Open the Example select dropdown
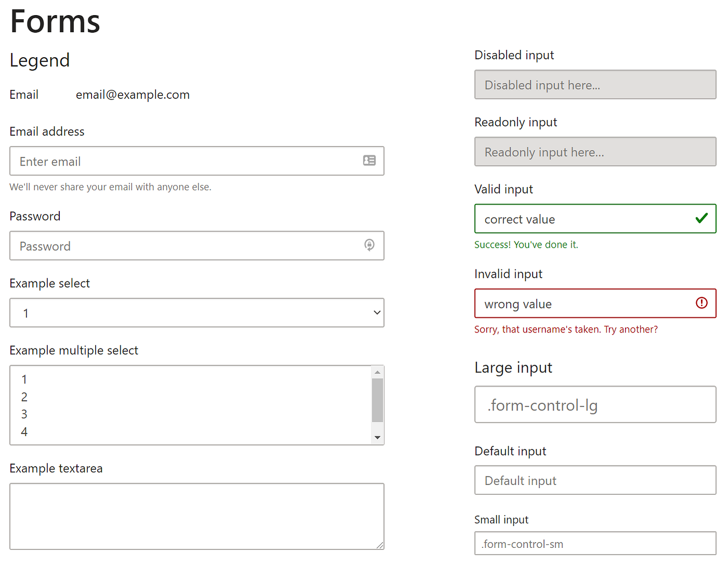This screenshot has height=565, width=728. pos(197,313)
